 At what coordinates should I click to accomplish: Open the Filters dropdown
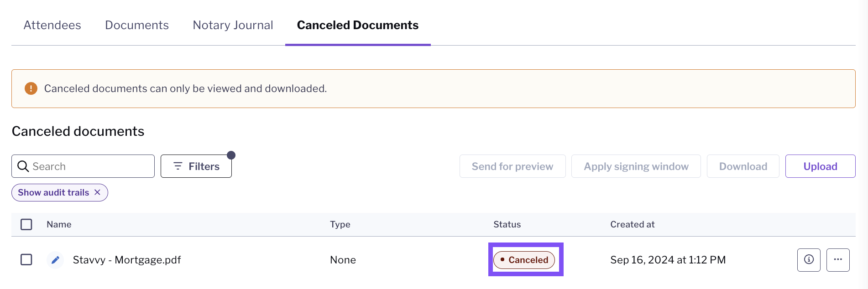(196, 166)
